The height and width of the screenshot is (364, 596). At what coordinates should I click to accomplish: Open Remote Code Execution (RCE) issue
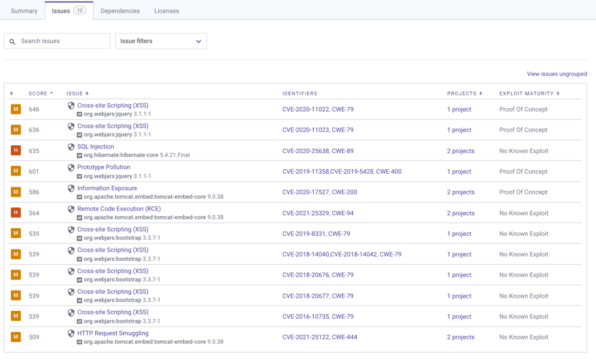119,209
